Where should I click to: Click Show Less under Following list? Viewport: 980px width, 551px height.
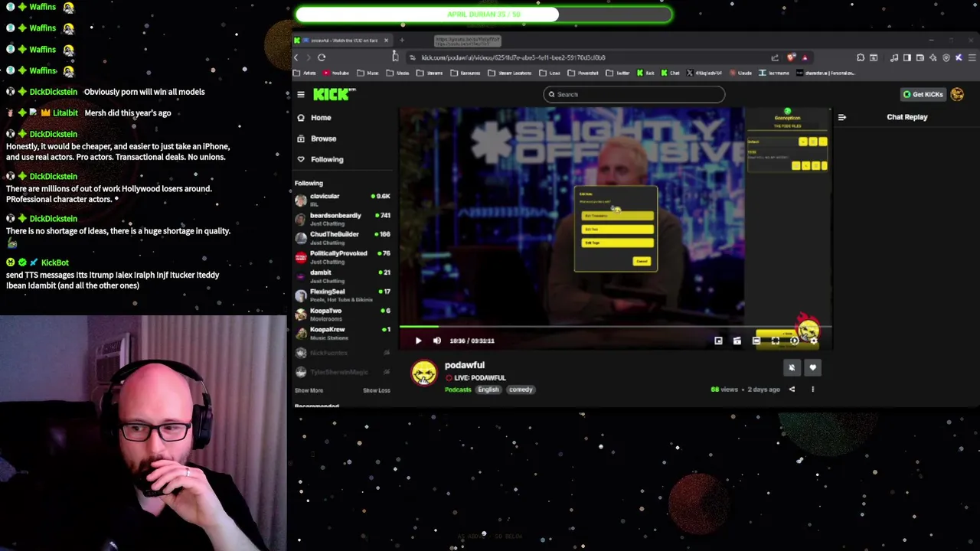click(x=376, y=390)
